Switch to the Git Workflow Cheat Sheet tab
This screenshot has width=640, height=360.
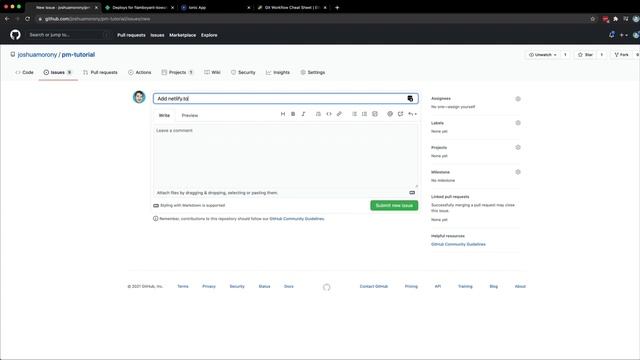click(x=292, y=7)
